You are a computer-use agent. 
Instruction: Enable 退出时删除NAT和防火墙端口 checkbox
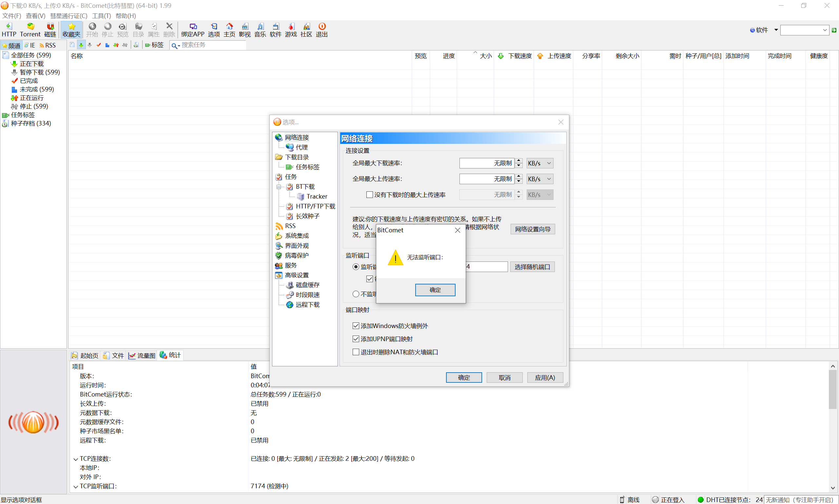[356, 352]
